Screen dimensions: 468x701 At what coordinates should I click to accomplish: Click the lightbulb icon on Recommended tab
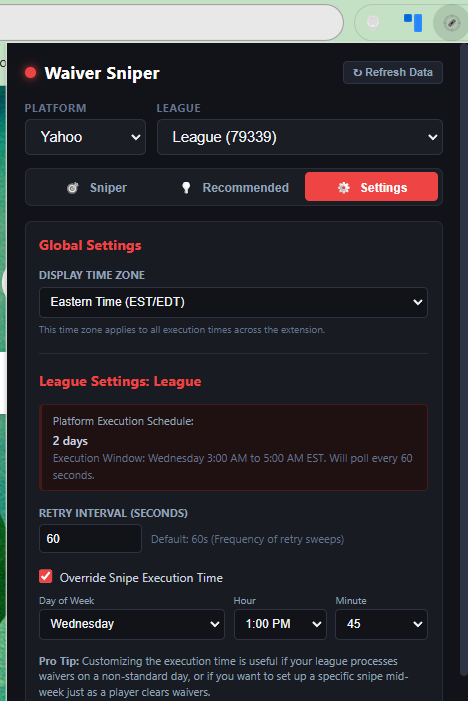coord(186,188)
